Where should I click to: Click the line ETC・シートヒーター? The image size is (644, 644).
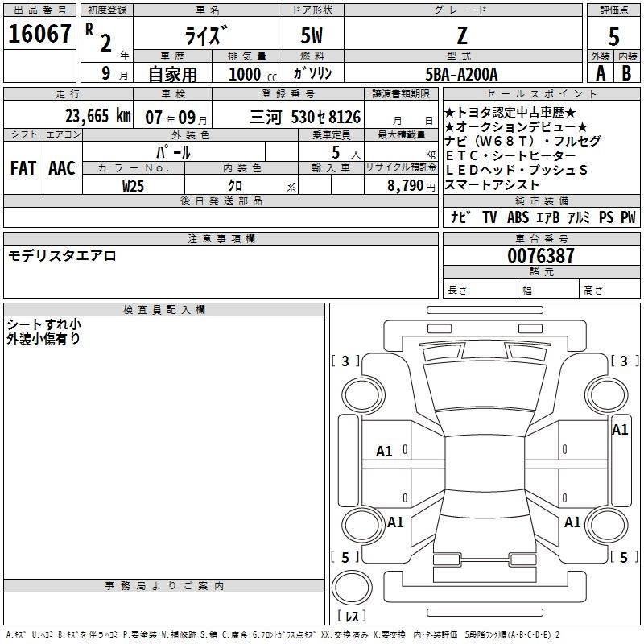click(x=510, y=155)
